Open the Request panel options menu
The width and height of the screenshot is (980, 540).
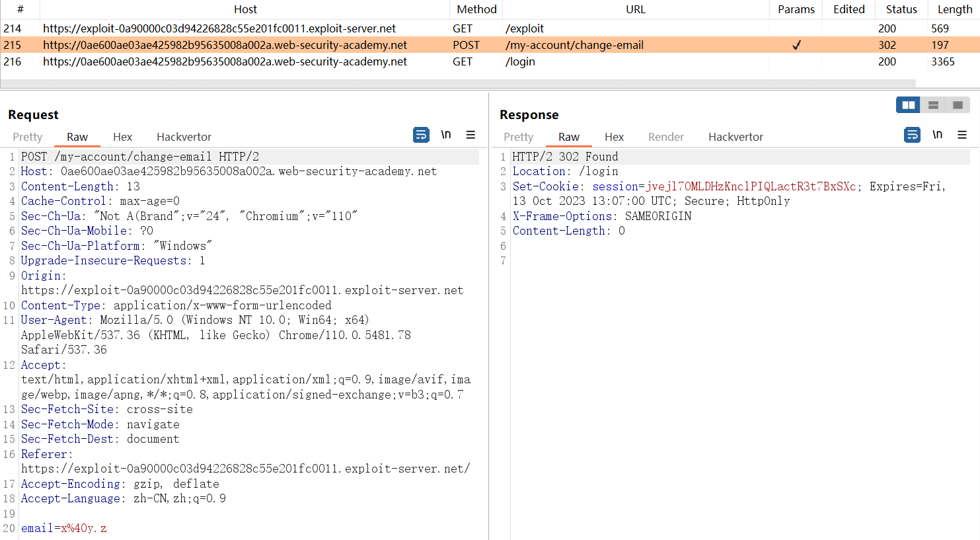471,135
